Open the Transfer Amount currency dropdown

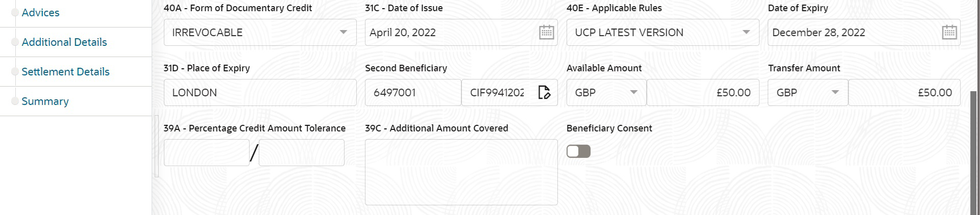click(x=835, y=93)
